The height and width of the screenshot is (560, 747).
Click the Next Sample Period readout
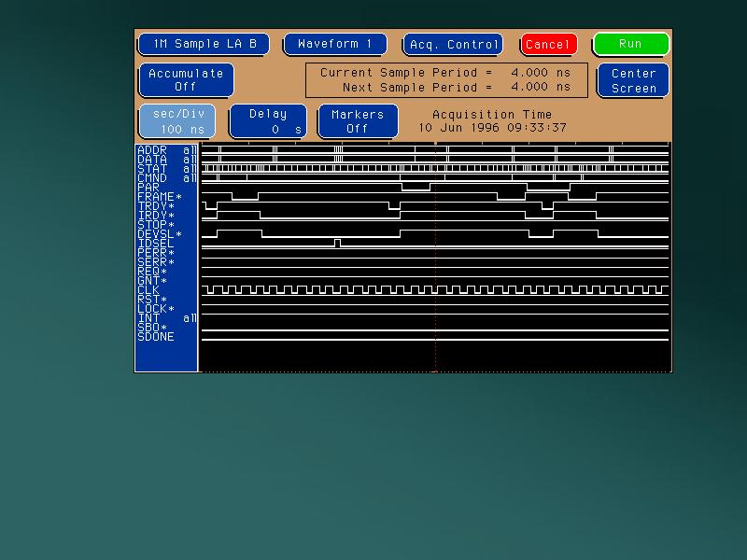pyautogui.click(x=457, y=88)
